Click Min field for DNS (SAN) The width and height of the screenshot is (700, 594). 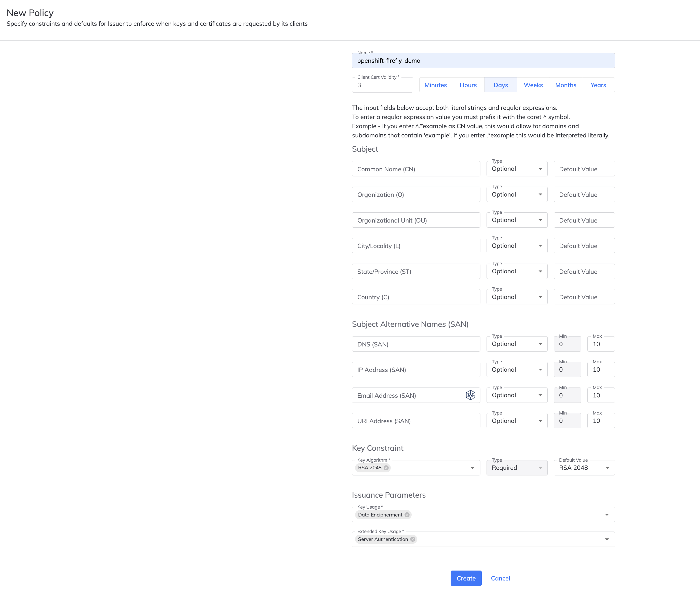tap(568, 344)
